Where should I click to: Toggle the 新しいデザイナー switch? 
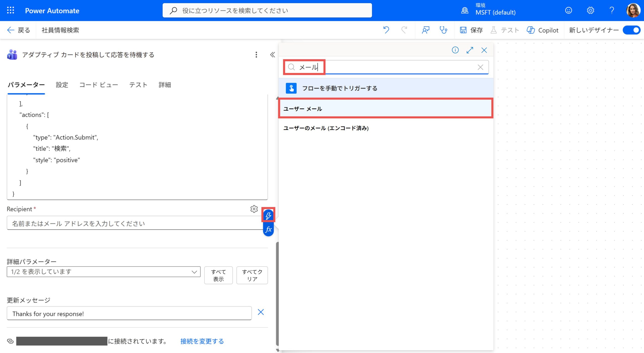[631, 30]
